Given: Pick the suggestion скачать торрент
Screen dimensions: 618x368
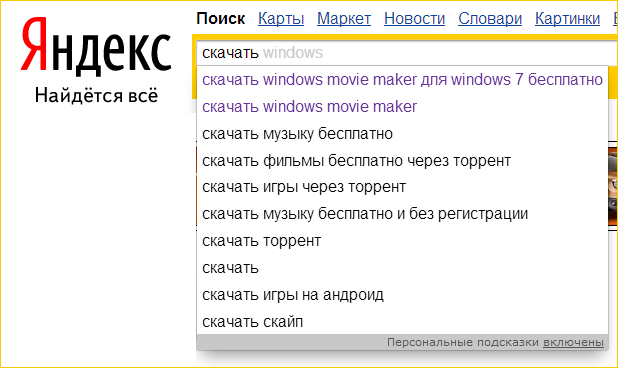Looking at the screenshot, I should tap(402, 240).
